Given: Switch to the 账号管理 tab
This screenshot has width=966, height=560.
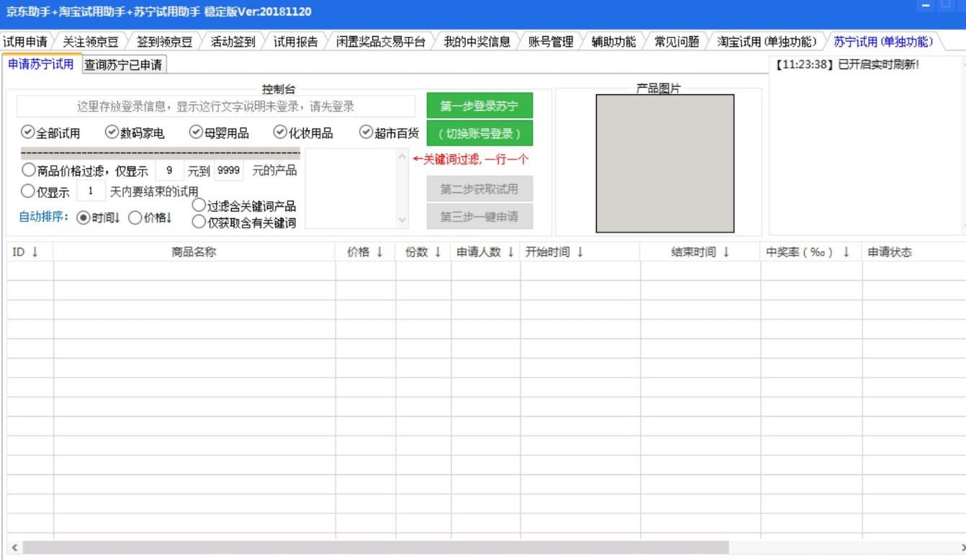Looking at the screenshot, I should click(x=551, y=42).
